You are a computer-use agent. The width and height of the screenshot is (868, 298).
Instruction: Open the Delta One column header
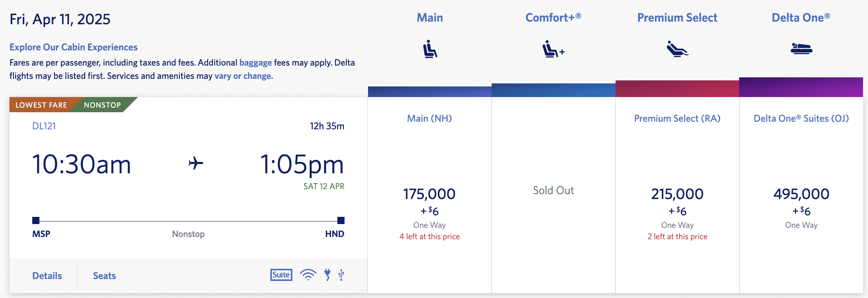pos(801,18)
